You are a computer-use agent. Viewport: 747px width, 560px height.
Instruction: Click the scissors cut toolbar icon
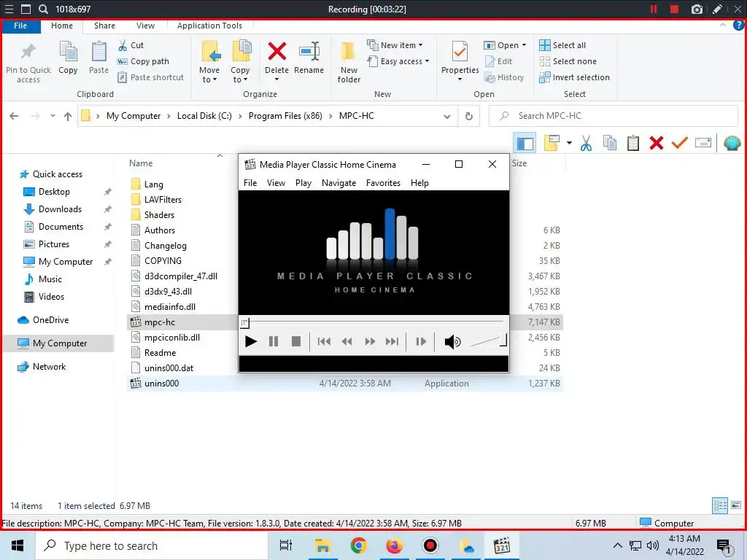[x=586, y=144]
